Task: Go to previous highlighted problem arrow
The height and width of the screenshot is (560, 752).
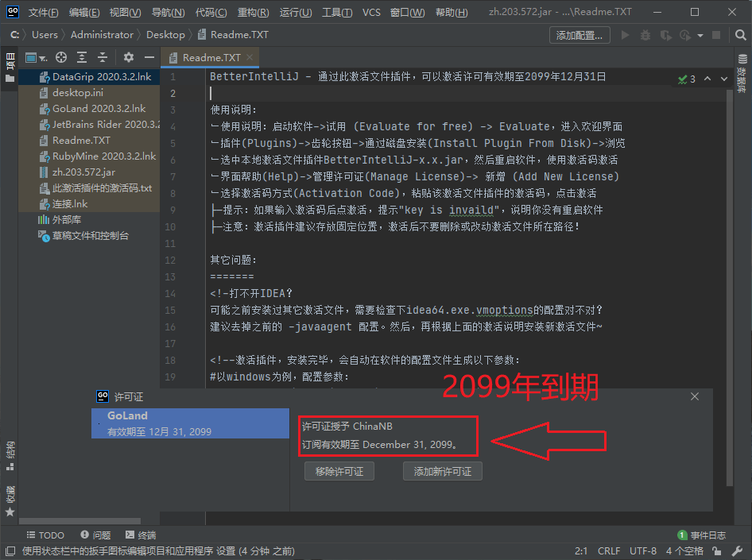Action: (707, 79)
